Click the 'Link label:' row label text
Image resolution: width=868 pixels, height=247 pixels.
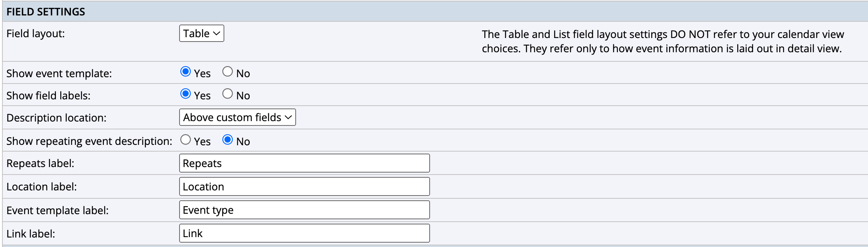coord(31,234)
